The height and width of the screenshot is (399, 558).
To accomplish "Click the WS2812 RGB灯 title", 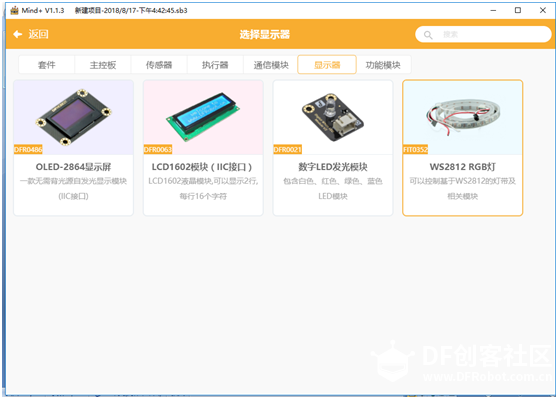I will click(463, 167).
